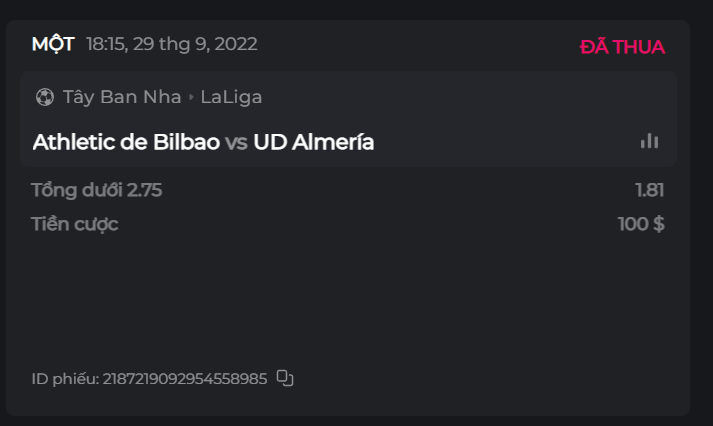The height and width of the screenshot is (426, 713).
Task: Open match statistics bar chart icon
Action: point(650,141)
